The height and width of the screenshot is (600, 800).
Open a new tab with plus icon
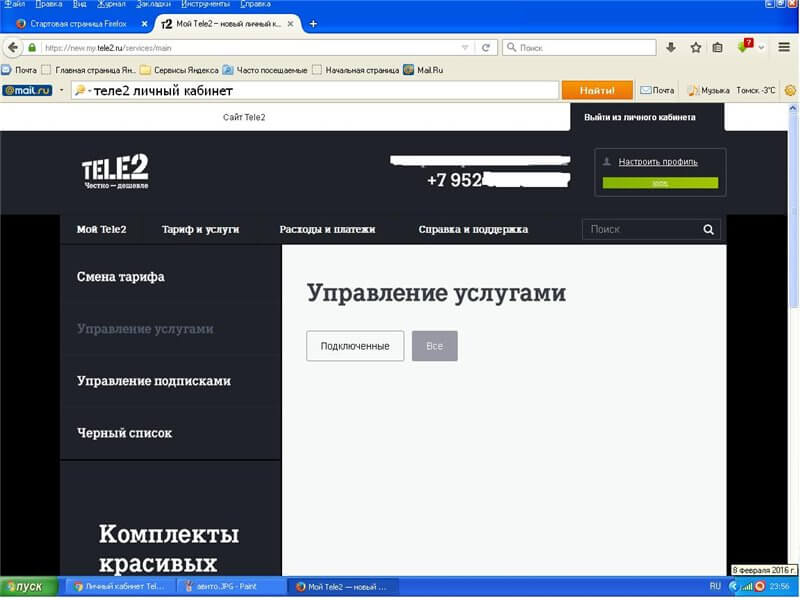(313, 23)
